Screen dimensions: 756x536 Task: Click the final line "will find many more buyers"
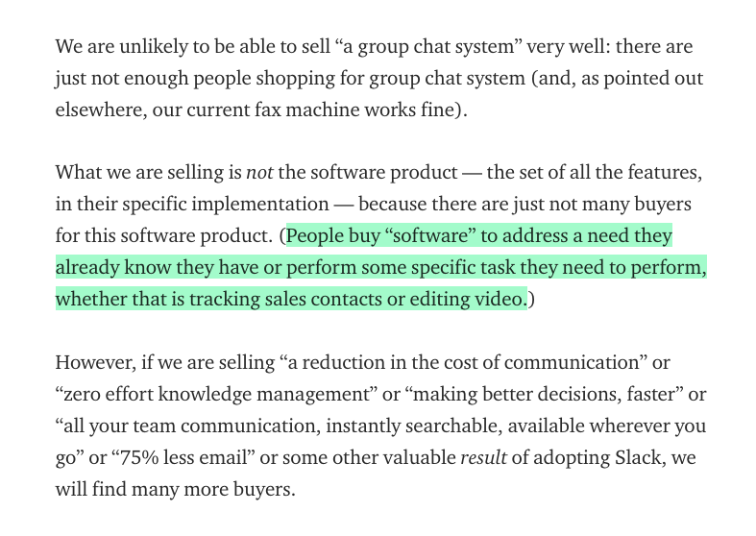point(174,489)
